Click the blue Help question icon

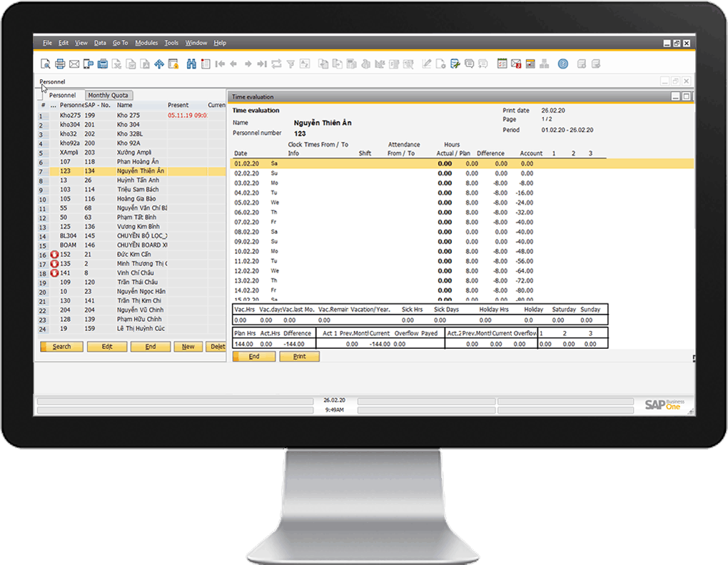click(562, 64)
